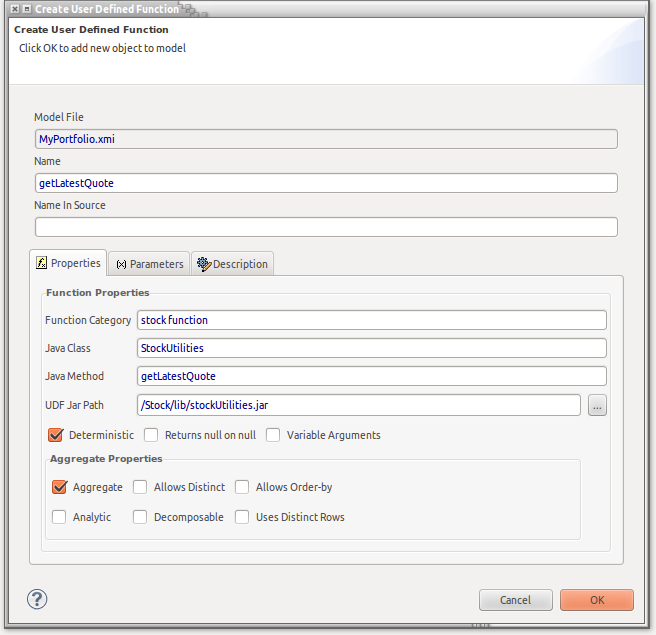Click the title bar window menu button
The width and height of the screenshot is (656, 635).
tap(27, 9)
